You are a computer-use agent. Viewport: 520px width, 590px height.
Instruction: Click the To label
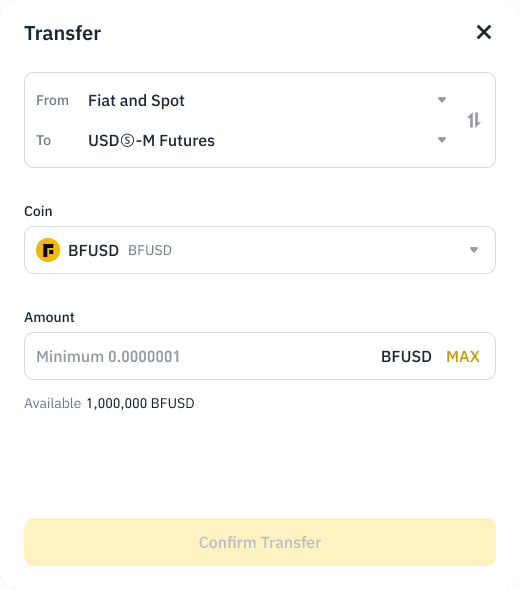[x=43, y=140]
